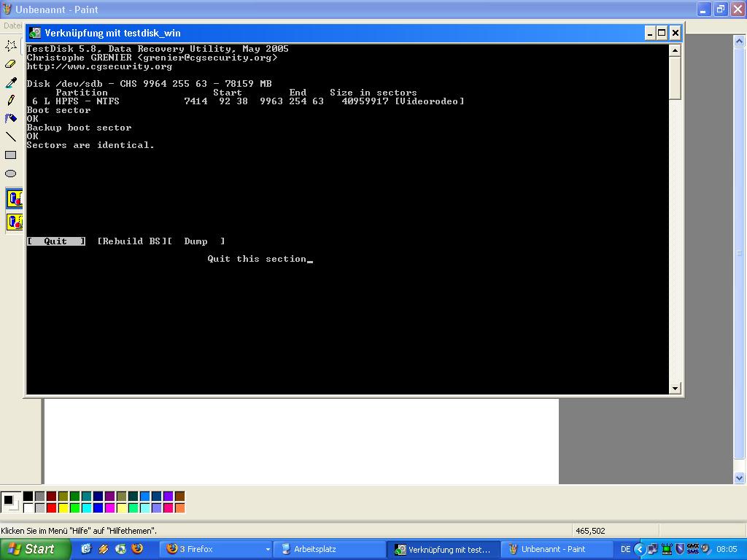Click Paint's vertical scrollbar down arrow
The image size is (747, 560).
(x=739, y=478)
